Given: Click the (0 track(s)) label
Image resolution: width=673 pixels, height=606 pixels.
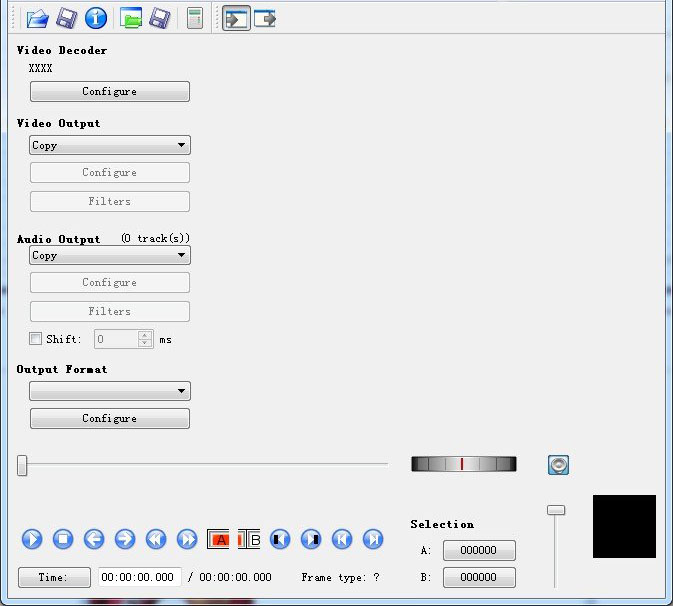Looking at the screenshot, I should click(155, 238).
